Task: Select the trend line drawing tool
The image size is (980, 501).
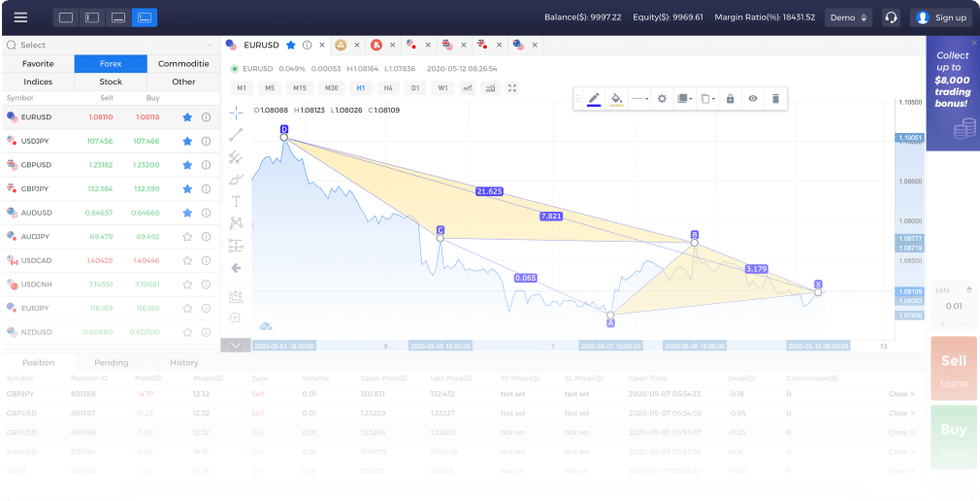Action: [236, 134]
